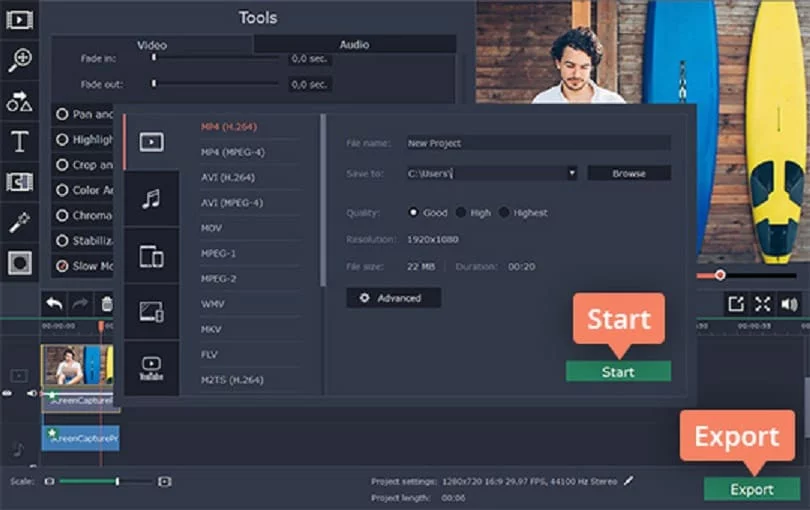Open the filters film-frame icon
The image size is (810, 510).
(20, 182)
